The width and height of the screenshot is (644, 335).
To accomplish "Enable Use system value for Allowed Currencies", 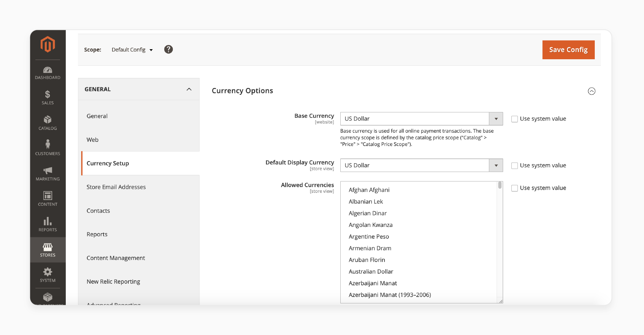I will 515,188.
